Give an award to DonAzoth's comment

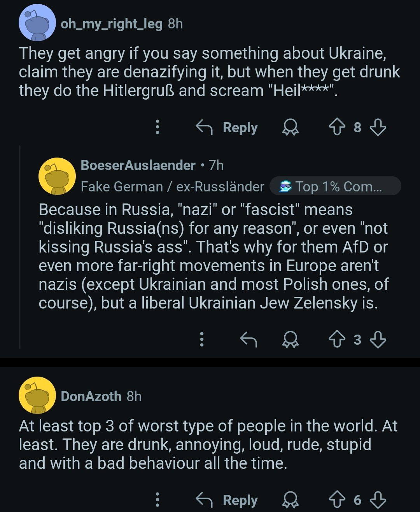coord(290,500)
